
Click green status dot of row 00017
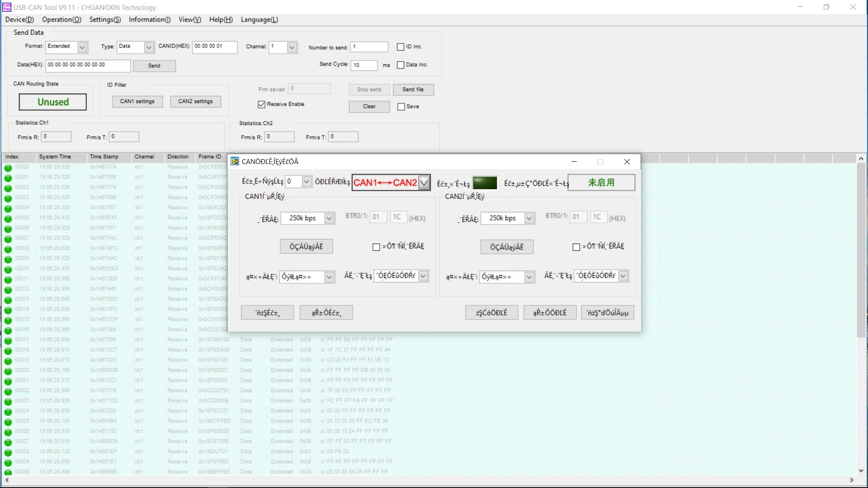tap(8, 340)
